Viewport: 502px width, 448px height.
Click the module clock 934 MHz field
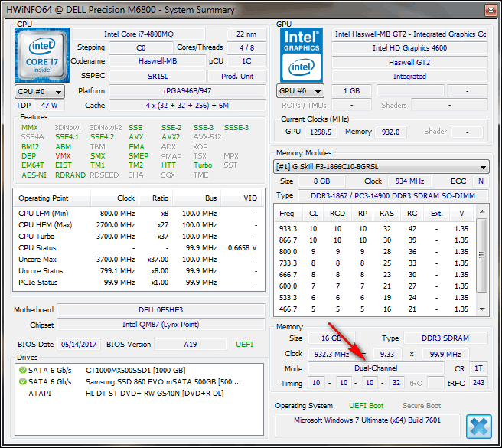(x=409, y=181)
